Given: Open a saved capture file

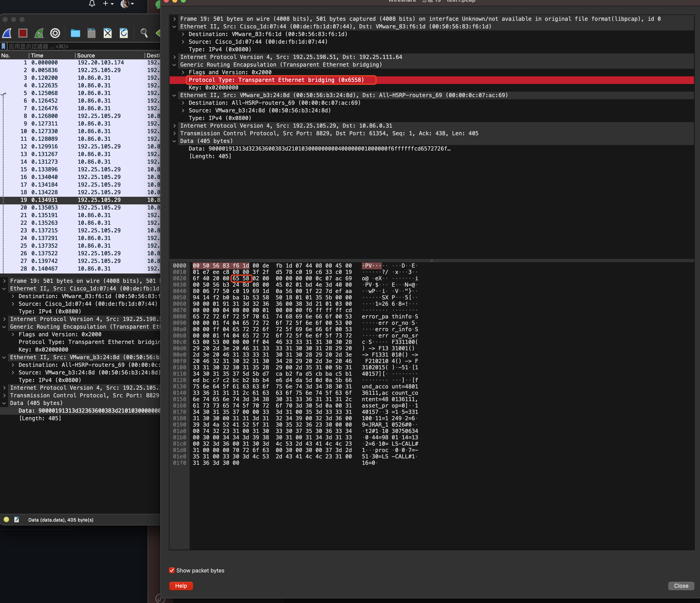Looking at the screenshot, I should click(75, 33).
